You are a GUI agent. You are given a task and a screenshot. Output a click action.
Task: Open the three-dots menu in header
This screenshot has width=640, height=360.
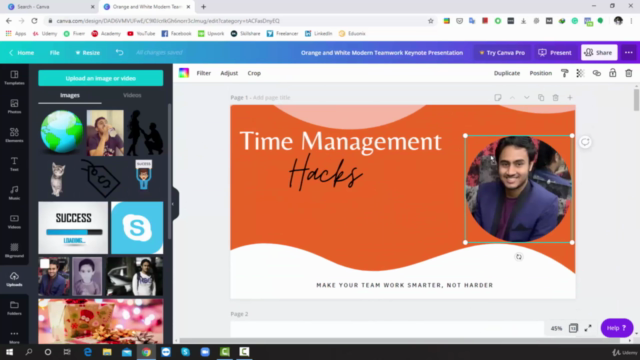(629, 53)
